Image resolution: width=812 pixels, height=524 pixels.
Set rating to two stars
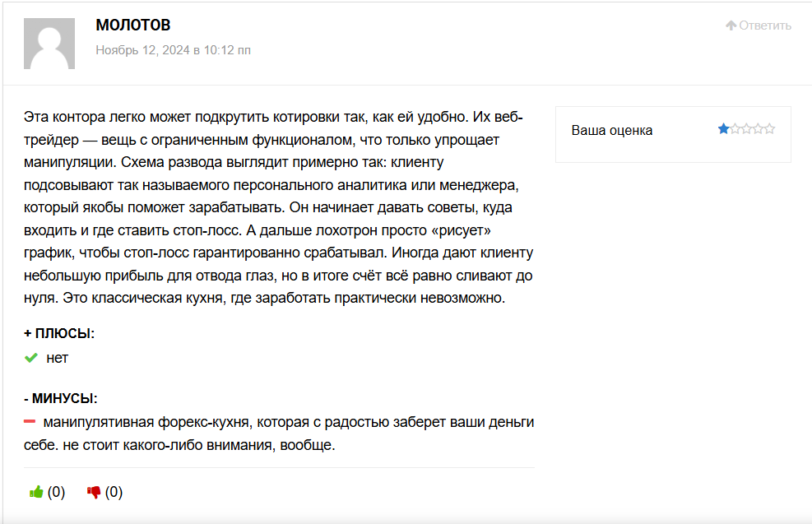coord(735,129)
